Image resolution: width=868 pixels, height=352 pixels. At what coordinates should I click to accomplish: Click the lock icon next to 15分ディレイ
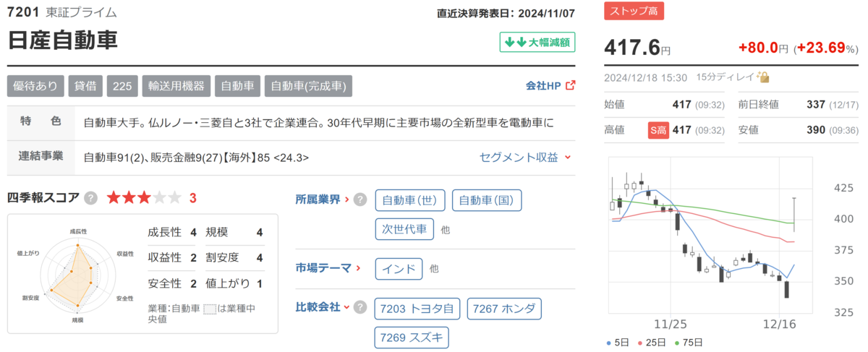point(763,77)
